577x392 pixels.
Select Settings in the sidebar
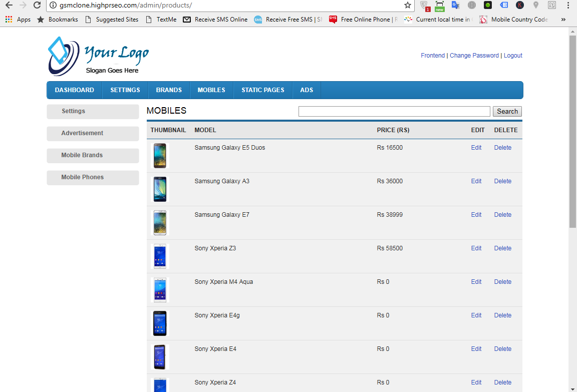pos(93,112)
